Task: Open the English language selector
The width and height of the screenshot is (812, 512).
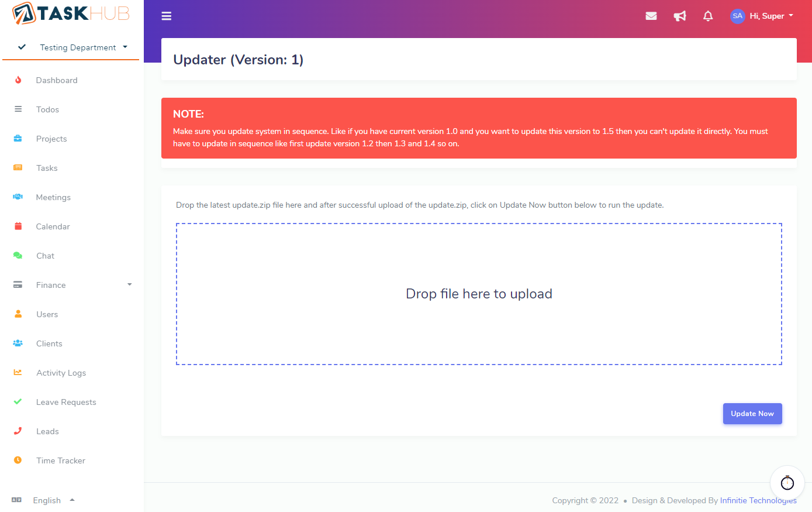Action: coord(47,500)
